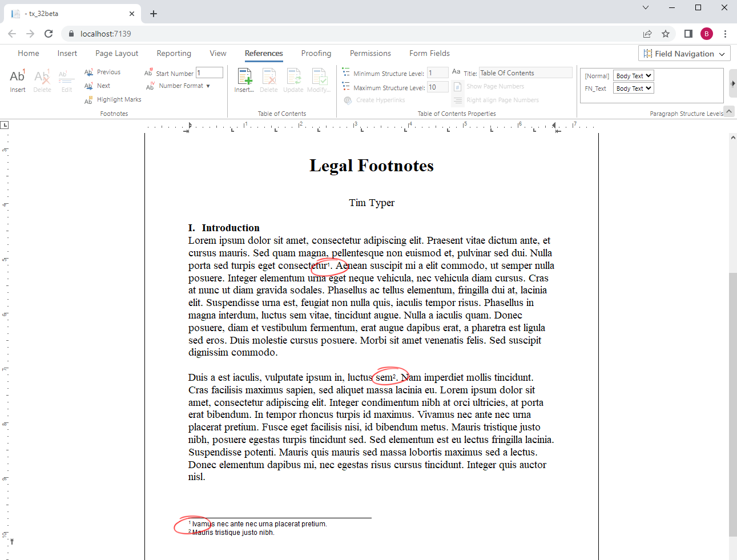Click the Title field 'Table Of Contents'
737x560 pixels.
[x=525, y=72]
